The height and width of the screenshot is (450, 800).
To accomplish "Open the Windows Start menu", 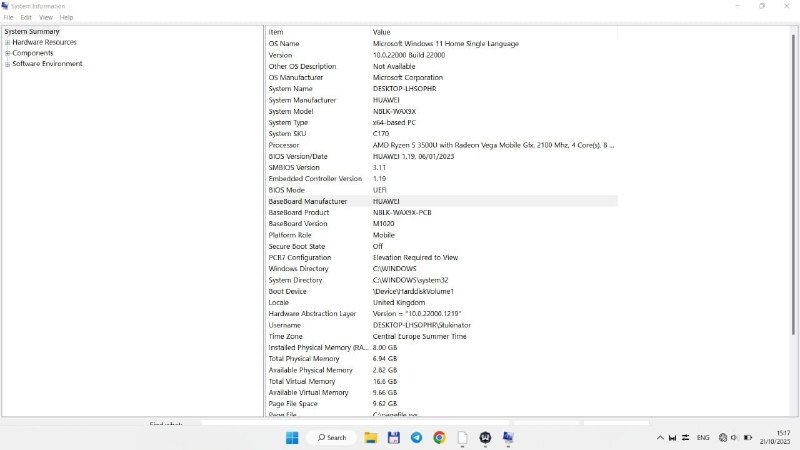I will pos(292,438).
